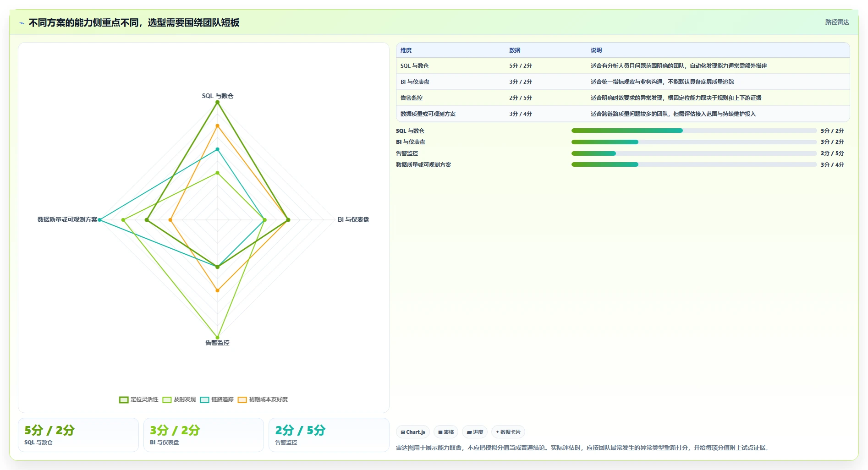The width and height of the screenshot is (868, 470).
Task: Click the 数据质量或可观测方案 radar axis label
Action: click(67, 220)
